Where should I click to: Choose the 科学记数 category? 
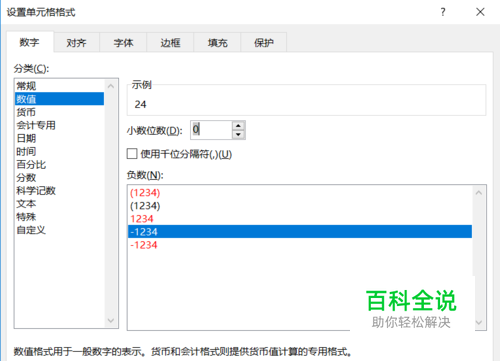(59, 191)
